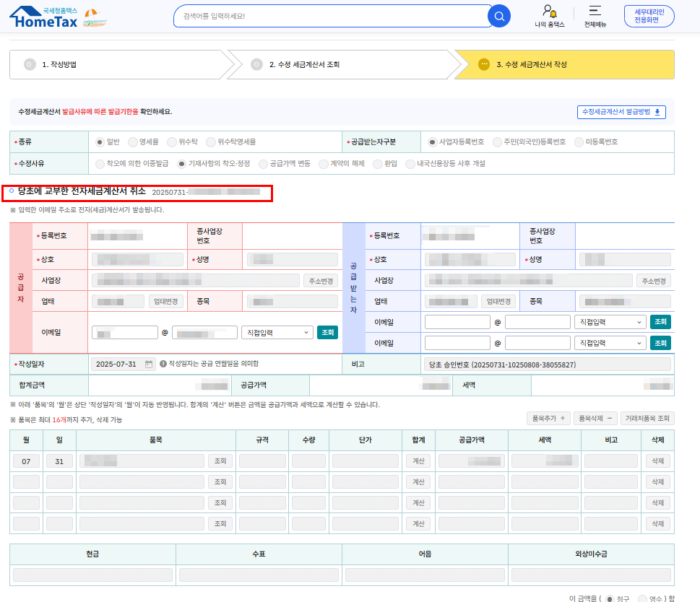Click 수정세금계산서 발급방법 download button
700x602 pixels.
click(x=621, y=112)
